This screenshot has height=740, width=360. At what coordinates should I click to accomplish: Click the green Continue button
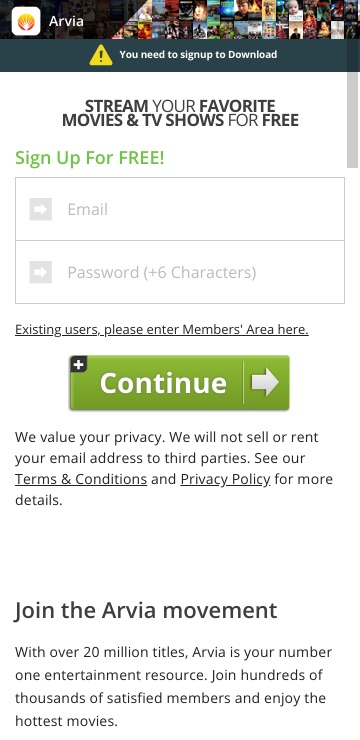coord(179,382)
